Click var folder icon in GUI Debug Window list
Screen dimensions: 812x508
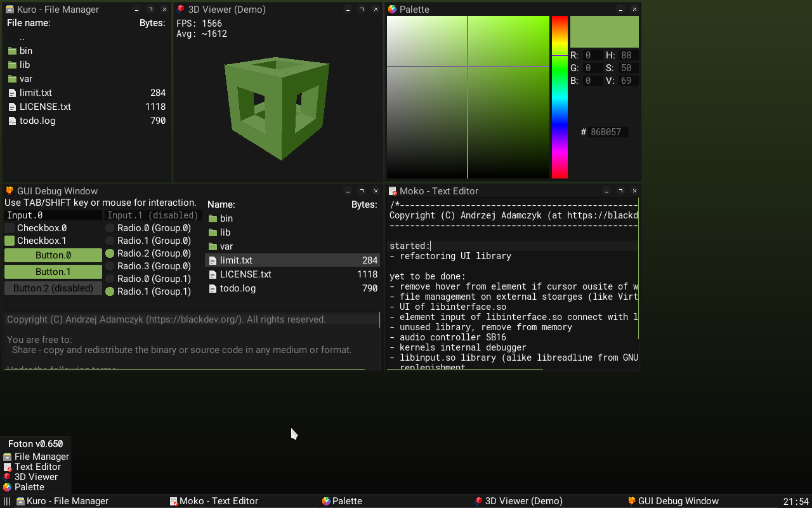point(213,246)
